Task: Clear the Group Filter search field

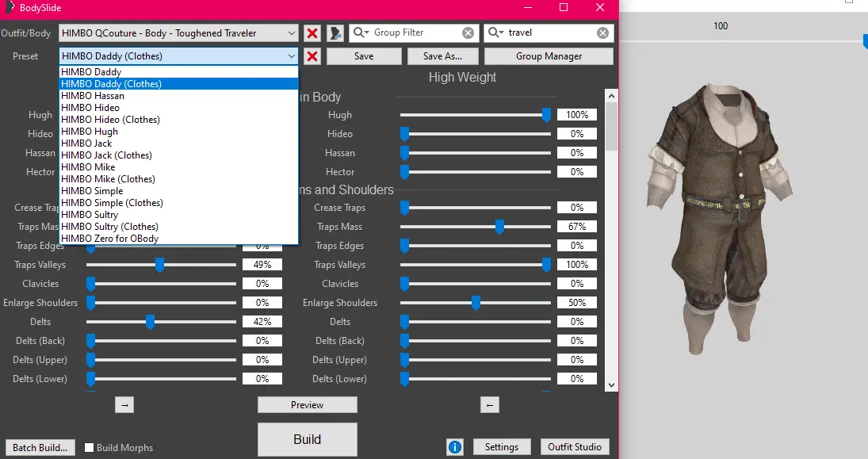Action: [468, 33]
